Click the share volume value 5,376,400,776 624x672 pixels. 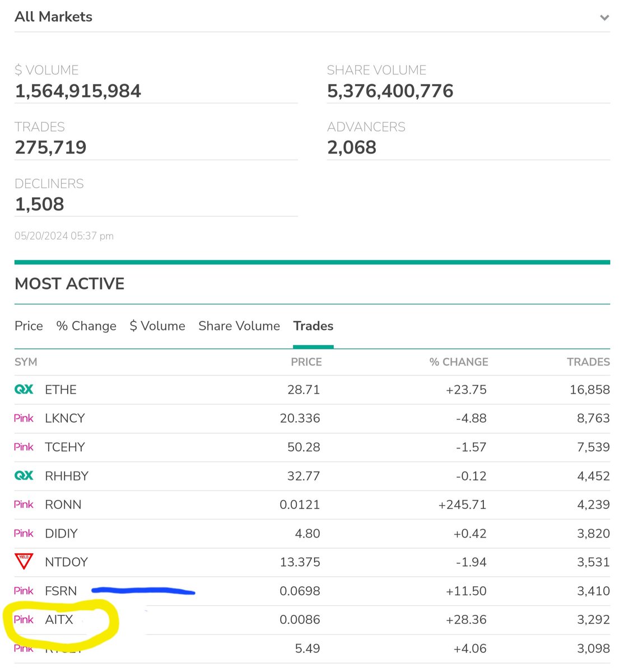point(390,91)
